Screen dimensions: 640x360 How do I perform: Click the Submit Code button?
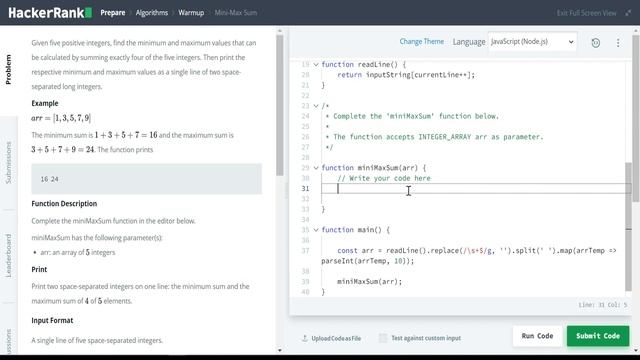point(598,336)
